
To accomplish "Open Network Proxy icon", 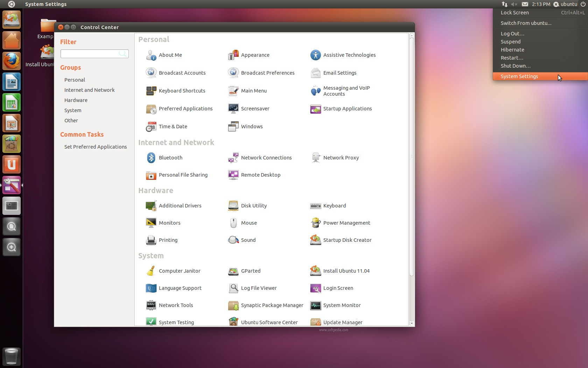I will [316, 158].
